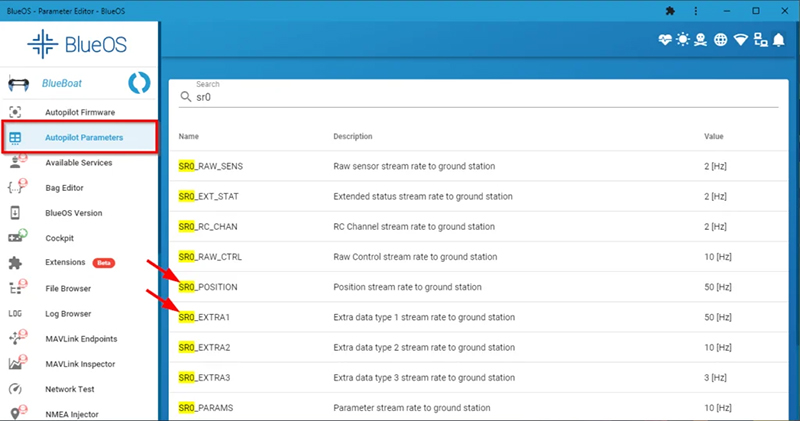Click the MAVLink Inspector chart icon
Image resolution: width=800 pixels, height=421 pixels.
point(16,364)
